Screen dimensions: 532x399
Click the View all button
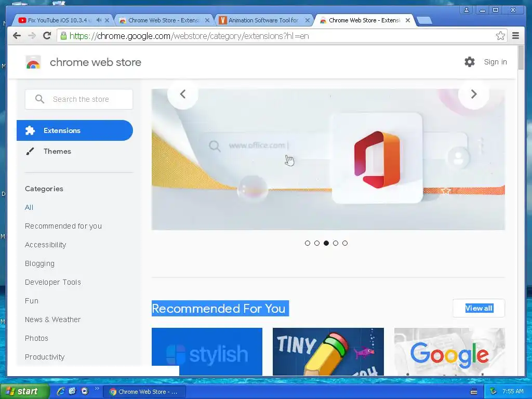(478, 308)
